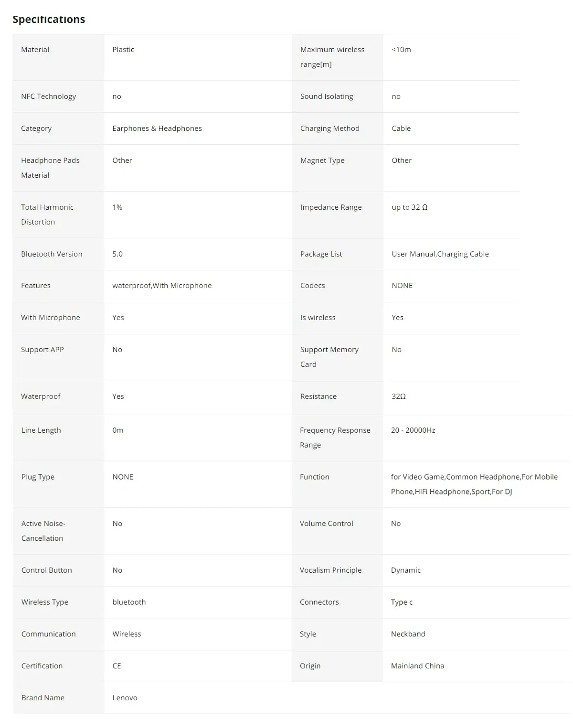
Task: Click the Earphones & Headphones category value
Action: pyautogui.click(x=157, y=128)
